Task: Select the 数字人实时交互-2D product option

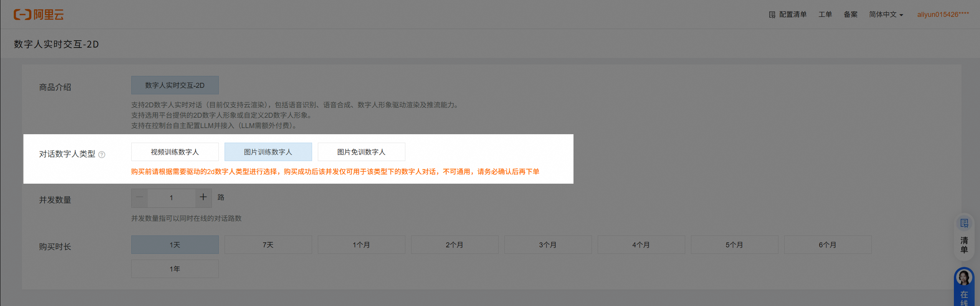Action: 175,85
